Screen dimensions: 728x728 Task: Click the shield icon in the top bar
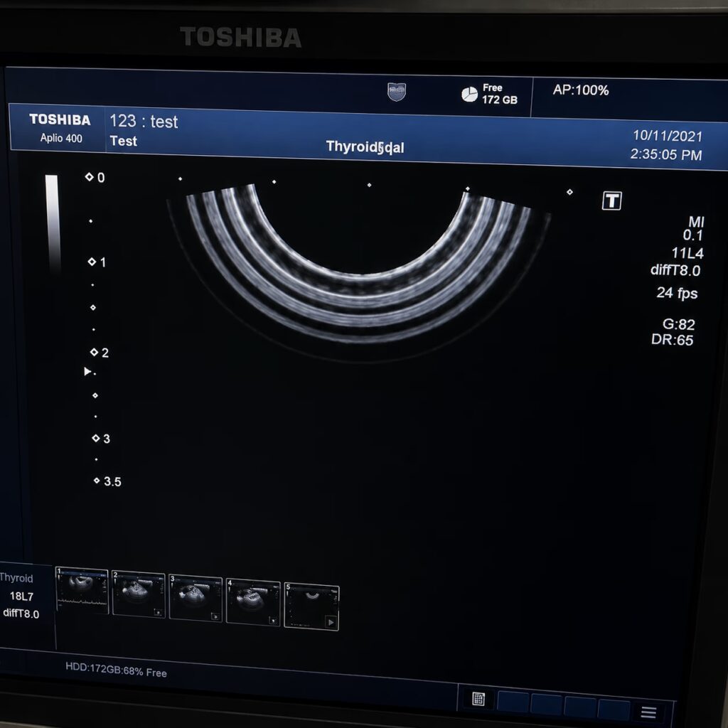click(x=397, y=92)
